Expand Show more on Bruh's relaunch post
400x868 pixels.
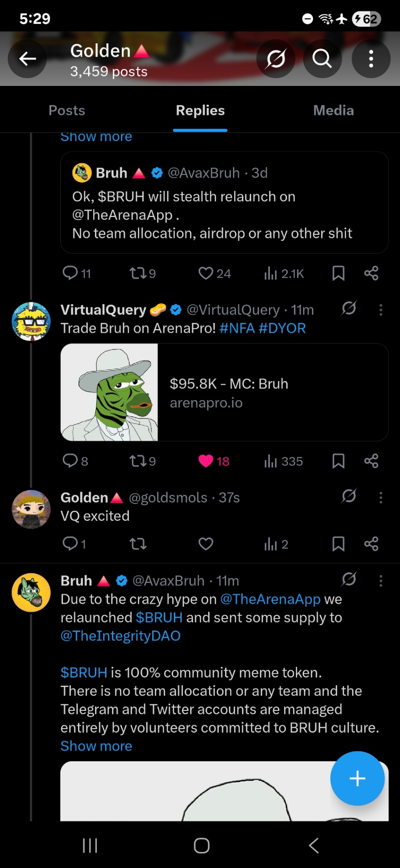pos(96,746)
